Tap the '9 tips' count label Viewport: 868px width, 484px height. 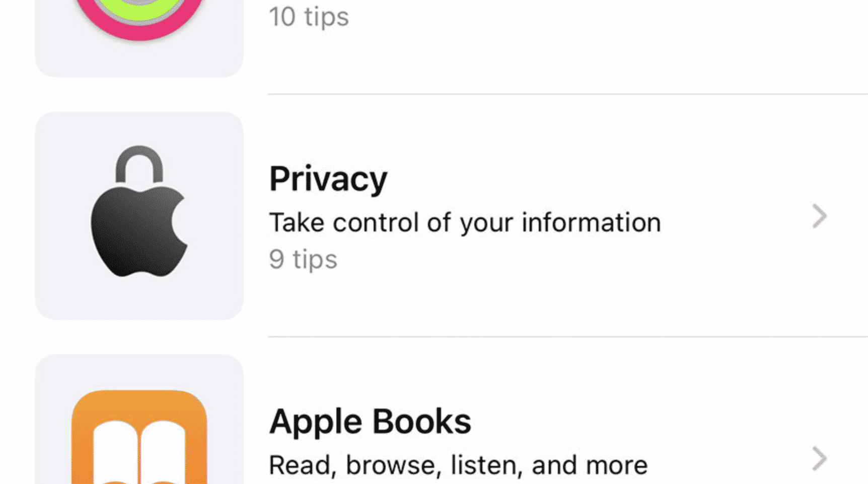[303, 260]
